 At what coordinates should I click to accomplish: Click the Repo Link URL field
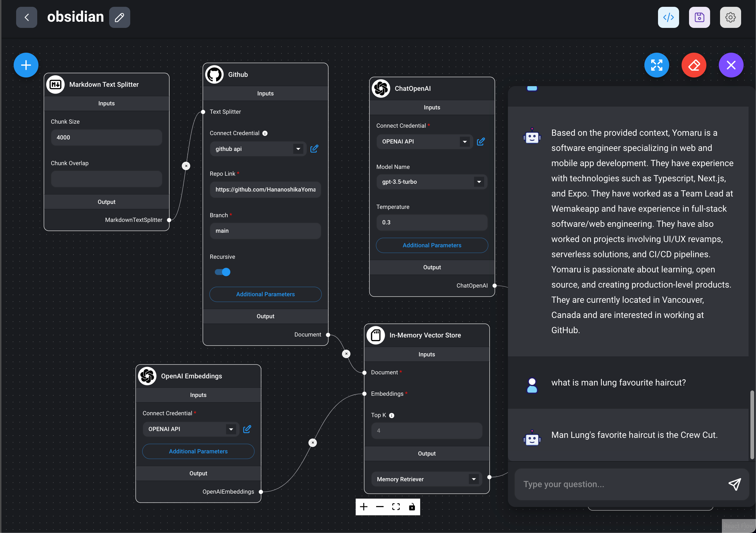(x=265, y=190)
